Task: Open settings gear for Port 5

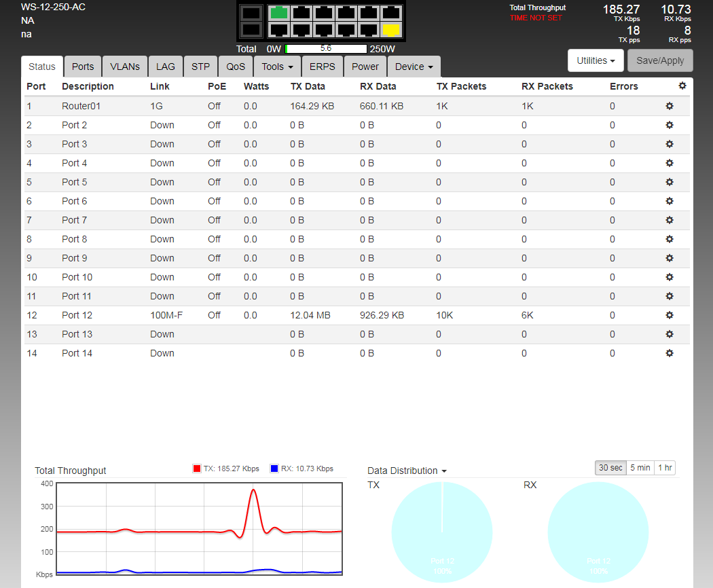Action: tap(669, 182)
